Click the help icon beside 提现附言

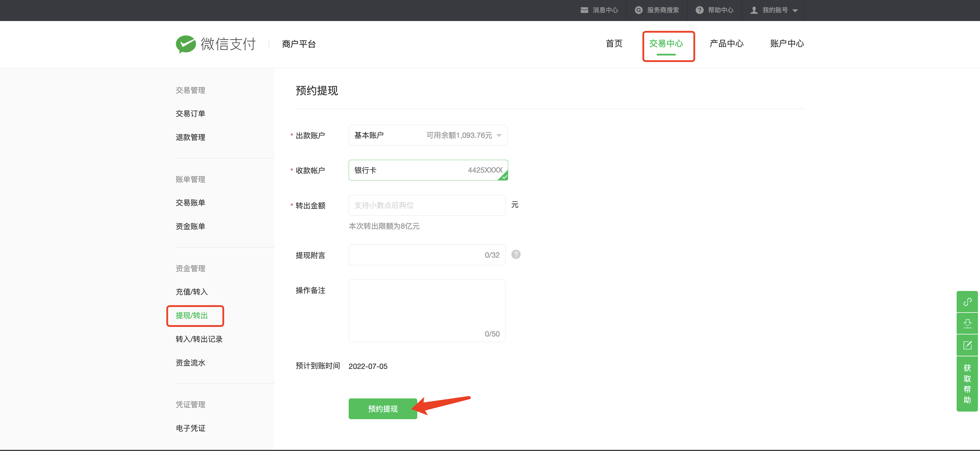point(515,254)
